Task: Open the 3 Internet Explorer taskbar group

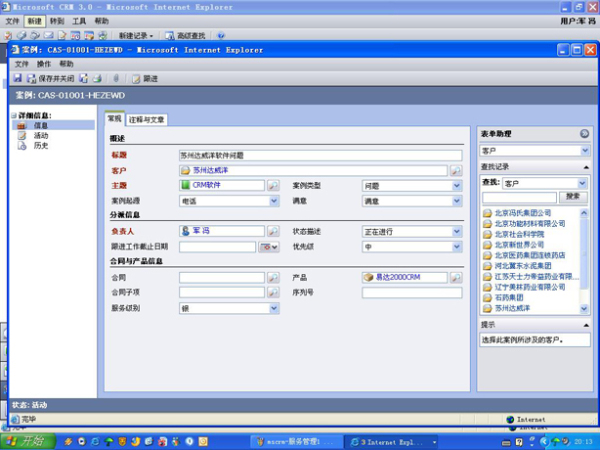Action: (393, 442)
